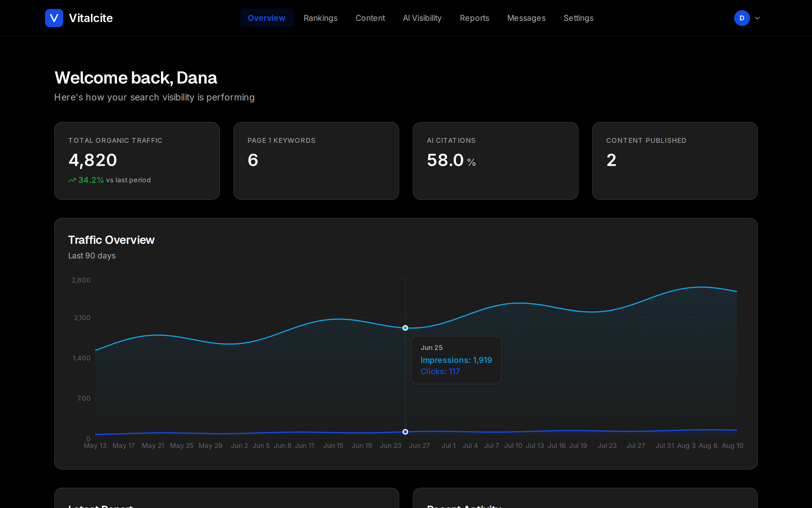Select the clicks point at Jun 25

[405, 432]
